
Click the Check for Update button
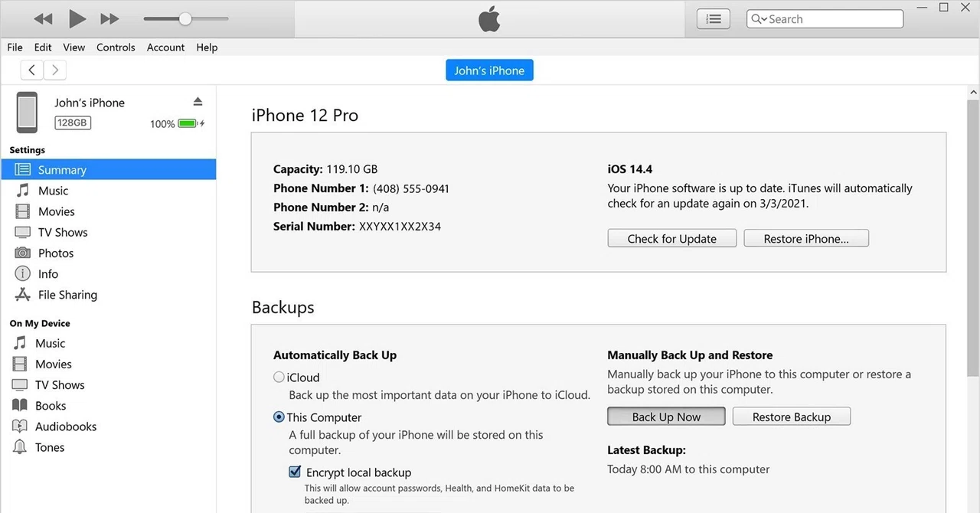click(672, 239)
